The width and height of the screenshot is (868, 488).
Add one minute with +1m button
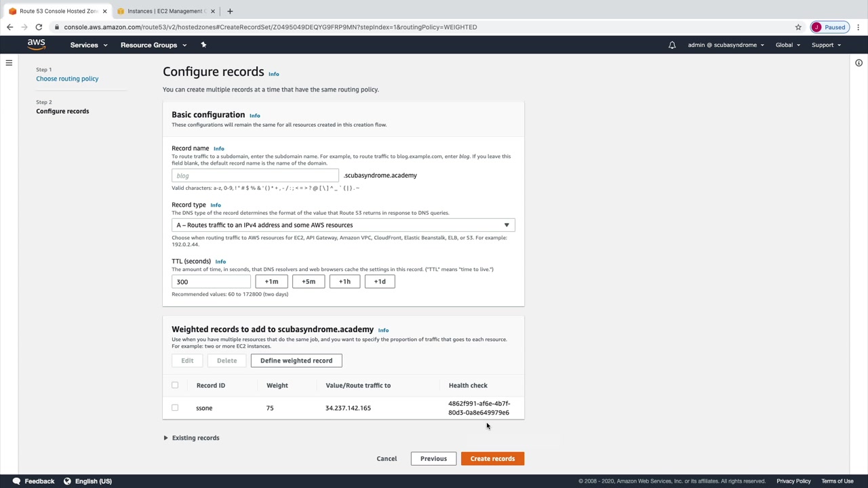[271, 281]
